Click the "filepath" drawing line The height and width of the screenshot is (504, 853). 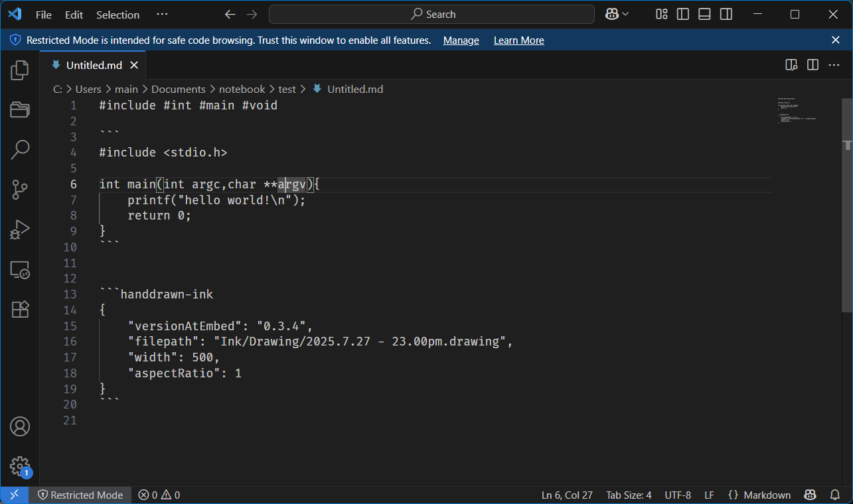(x=321, y=342)
